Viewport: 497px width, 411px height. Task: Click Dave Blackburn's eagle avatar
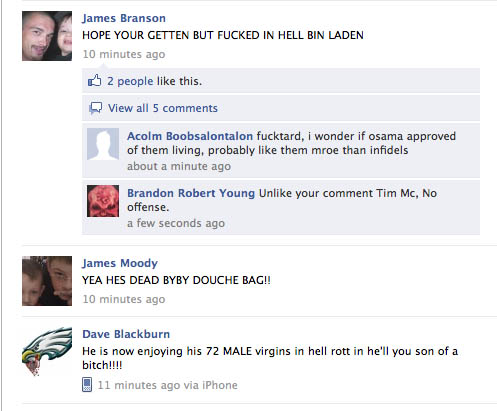click(x=47, y=352)
